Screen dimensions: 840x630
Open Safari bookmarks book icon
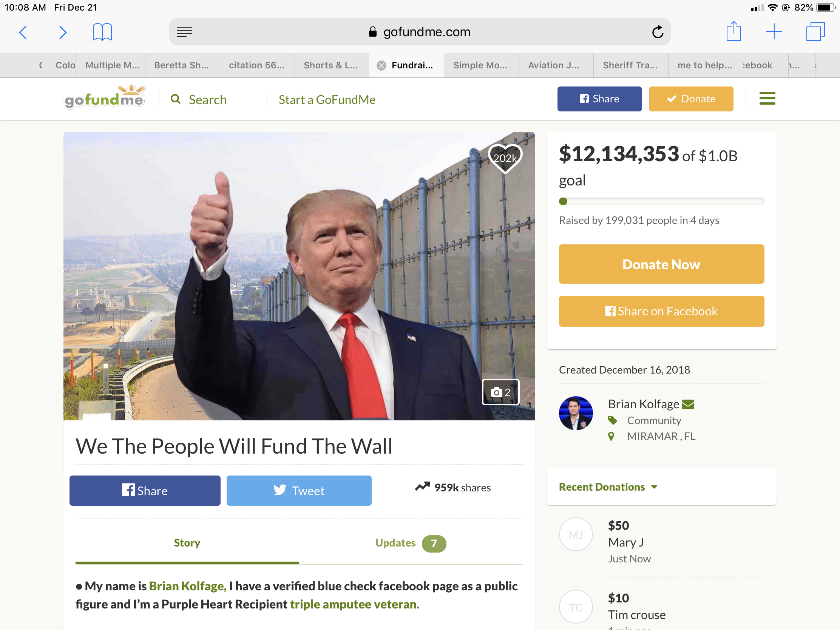[x=102, y=32]
